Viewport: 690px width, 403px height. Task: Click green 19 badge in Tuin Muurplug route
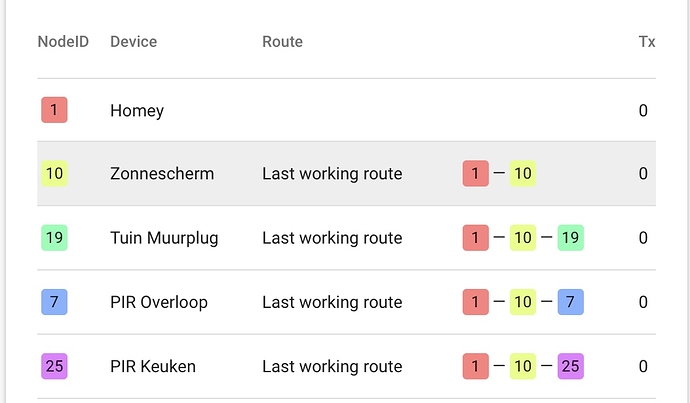click(x=571, y=238)
